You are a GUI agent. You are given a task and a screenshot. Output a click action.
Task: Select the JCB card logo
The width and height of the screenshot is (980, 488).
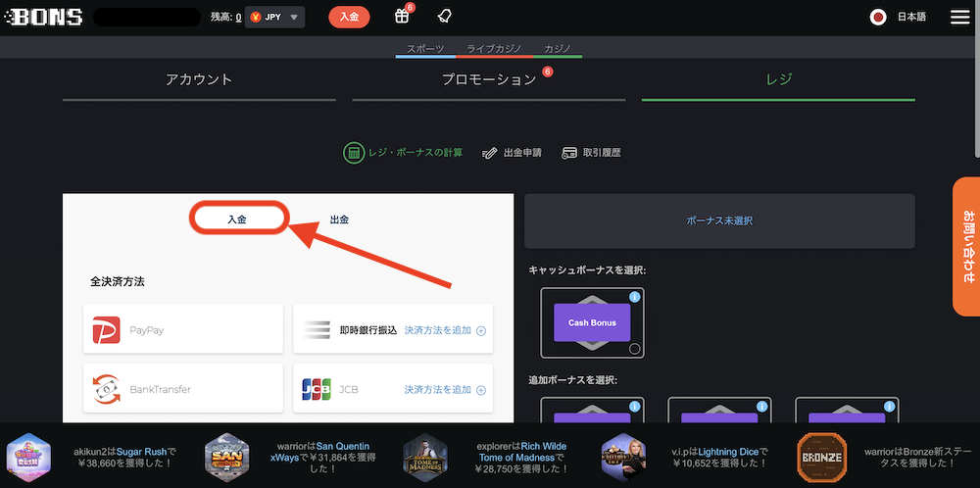(317, 389)
